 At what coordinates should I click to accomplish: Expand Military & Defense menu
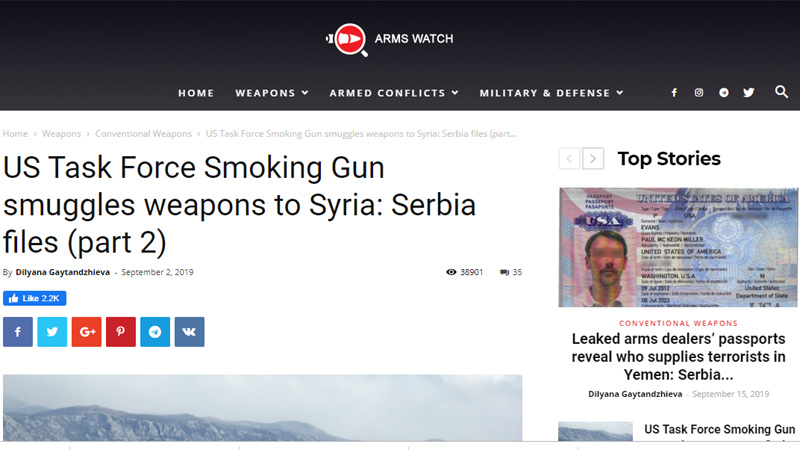[551, 93]
